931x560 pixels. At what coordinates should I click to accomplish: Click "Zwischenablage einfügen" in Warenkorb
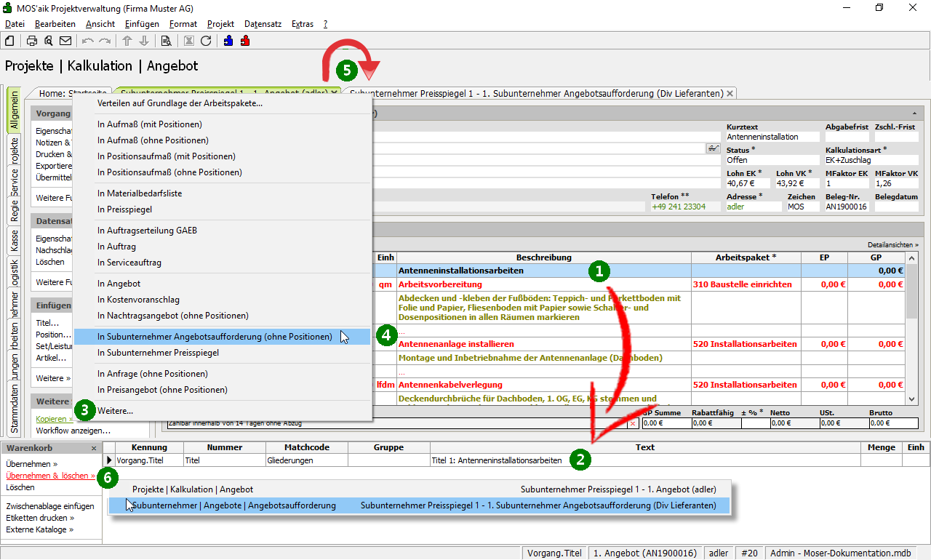[49, 506]
